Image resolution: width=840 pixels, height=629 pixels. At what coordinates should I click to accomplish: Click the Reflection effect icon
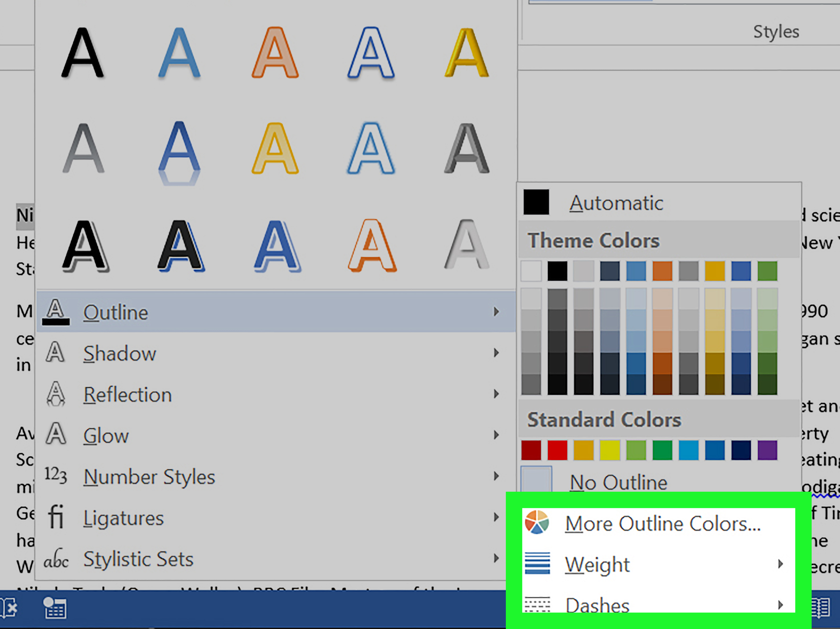click(56, 394)
